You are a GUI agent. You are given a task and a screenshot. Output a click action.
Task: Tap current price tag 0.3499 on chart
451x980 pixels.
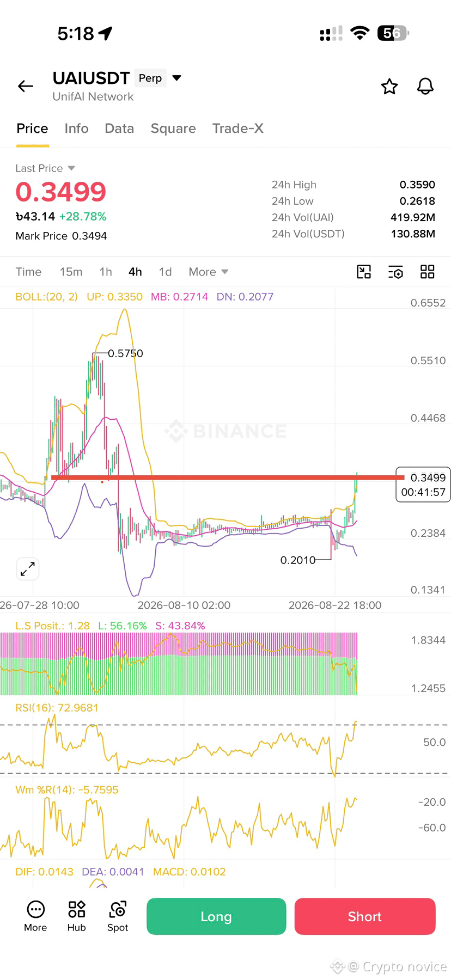pos(423,485)
